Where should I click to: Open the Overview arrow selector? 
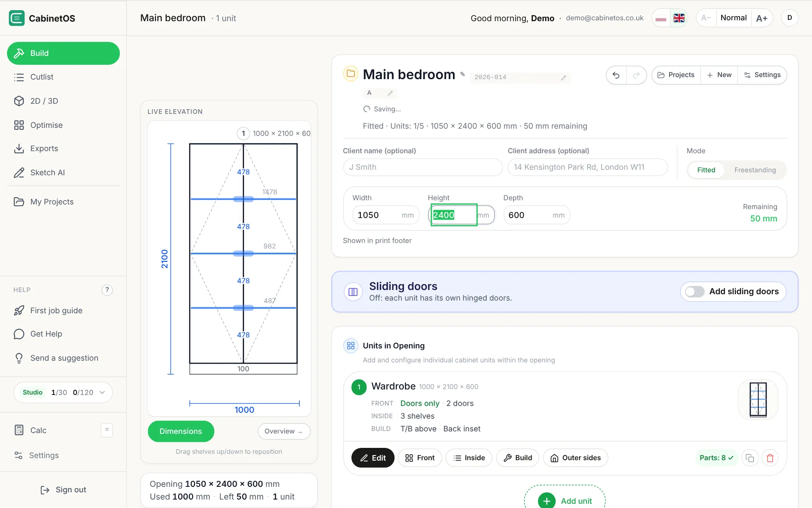point(284,431)
